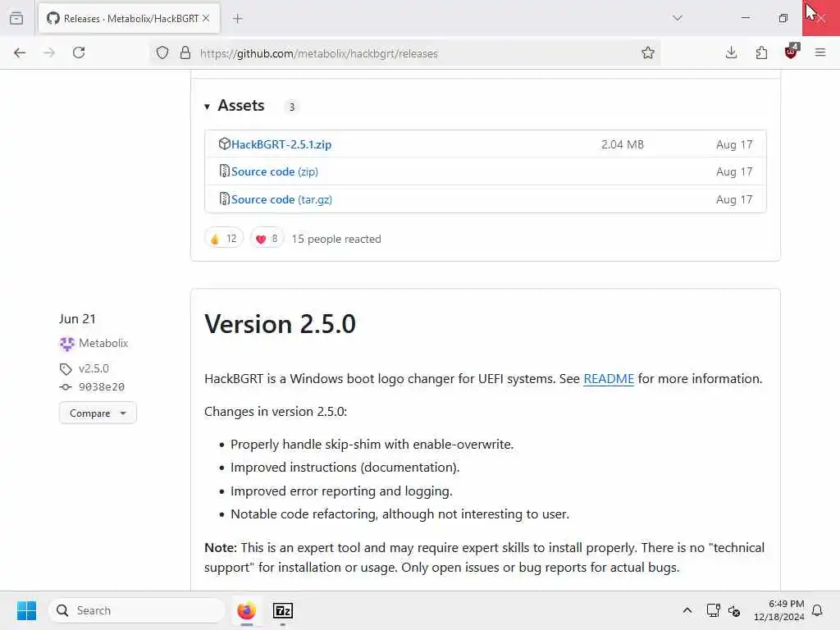Download Source code (zip)
This screenshot has width=840, height=630.
pos(274,171)
